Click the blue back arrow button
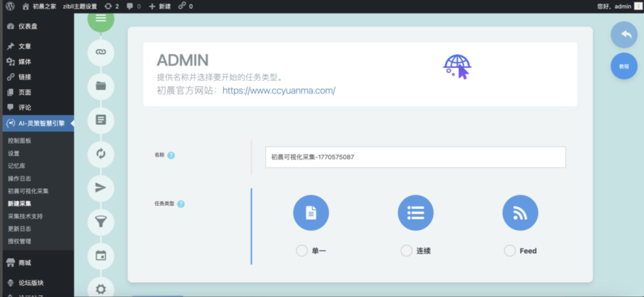This screenshot has width=644, height=297. click(x=624, y=35)
